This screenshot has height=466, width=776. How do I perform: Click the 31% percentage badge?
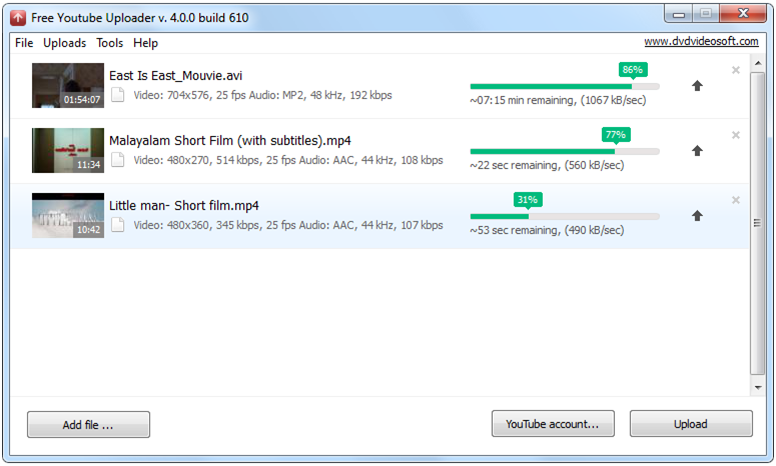tap(528, 199)
